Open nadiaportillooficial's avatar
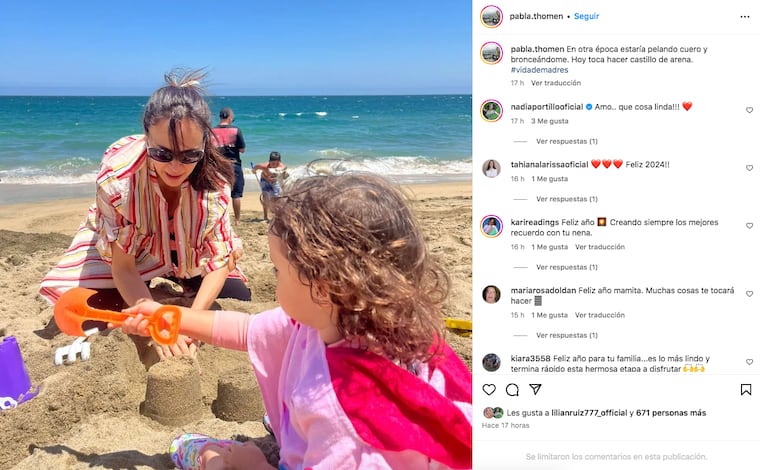This screenshot has height=470, width=760. pos(491,110)
